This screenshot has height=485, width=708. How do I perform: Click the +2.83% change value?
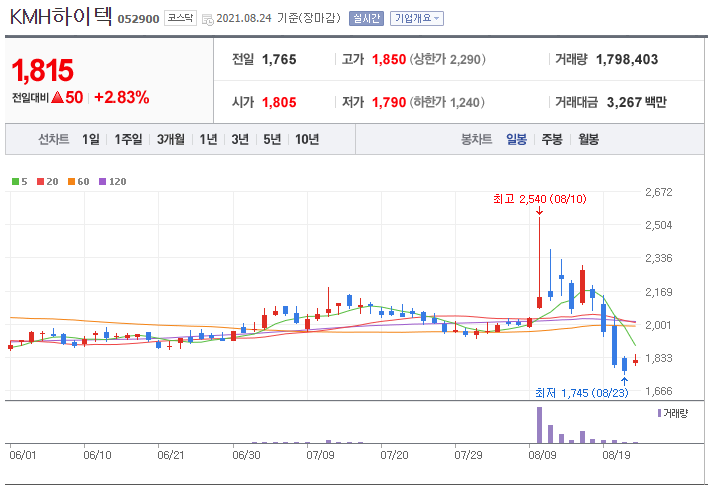[x=121, y=97]
